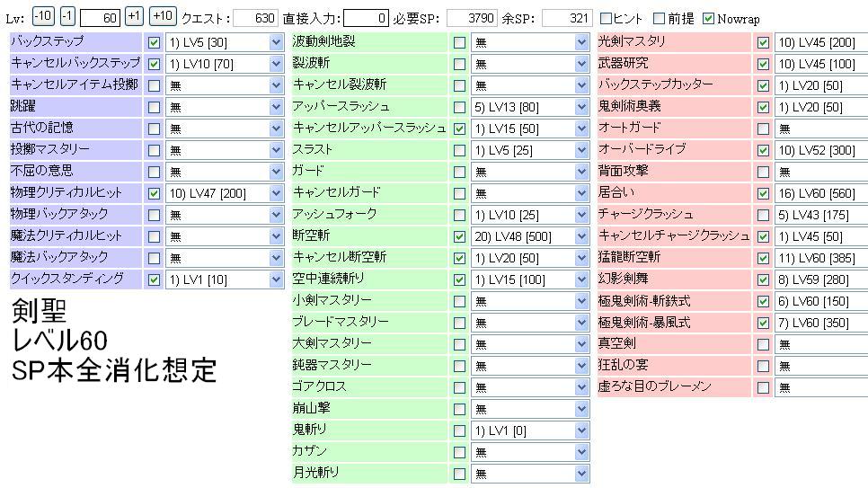Viewport: 868px width, 488px height.
Task: Uncheck the 居合い checkbox
Action: 764,194
